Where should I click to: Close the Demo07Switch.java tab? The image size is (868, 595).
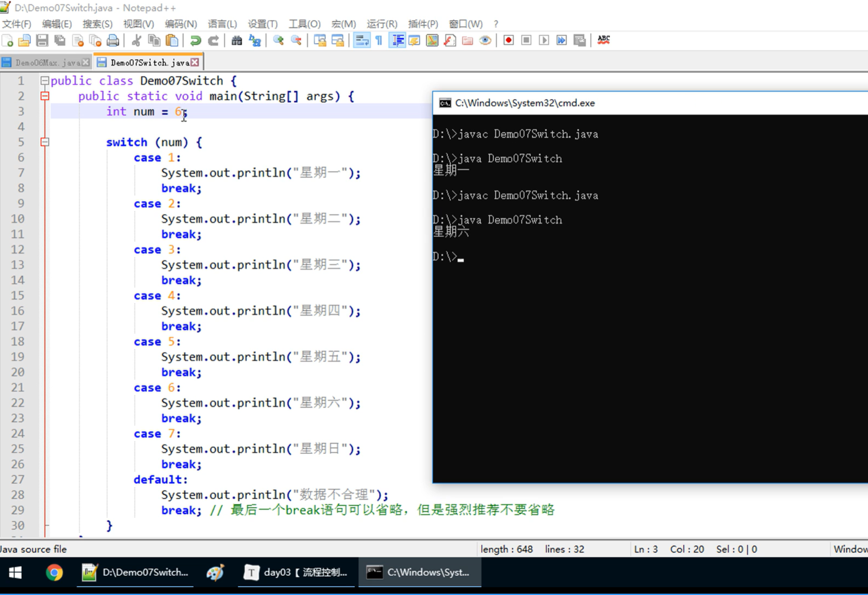tap(195, 63)
